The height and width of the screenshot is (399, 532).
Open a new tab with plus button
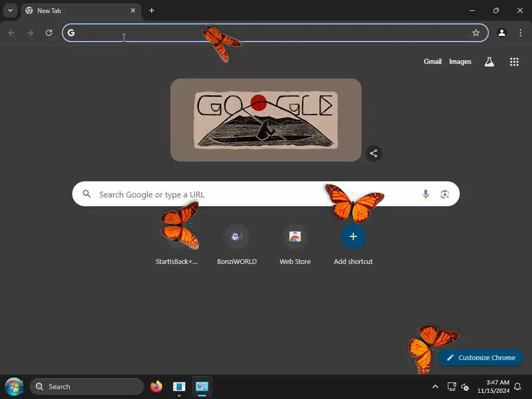point(152,10)
